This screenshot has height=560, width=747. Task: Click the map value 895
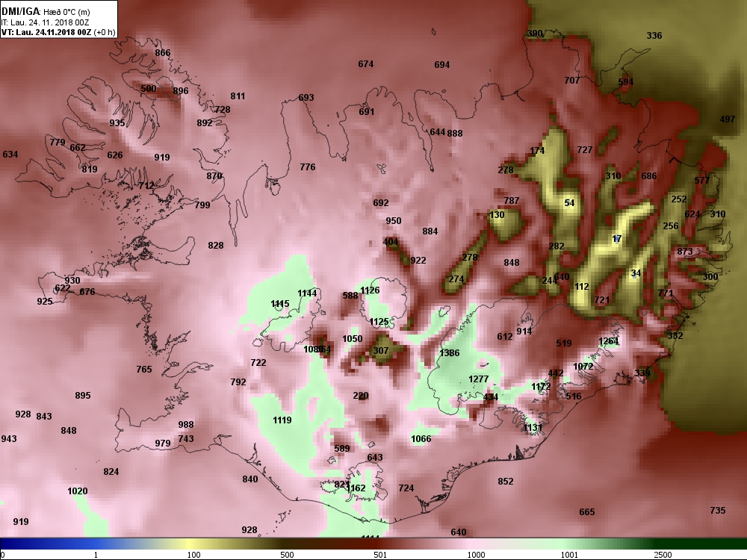(83, 396)
